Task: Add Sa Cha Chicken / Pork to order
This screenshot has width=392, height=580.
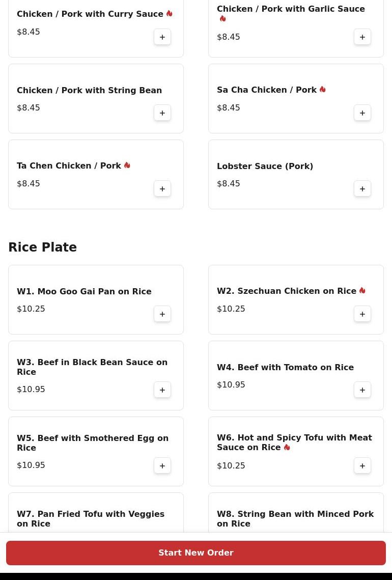Action: (x=362, y=113)
